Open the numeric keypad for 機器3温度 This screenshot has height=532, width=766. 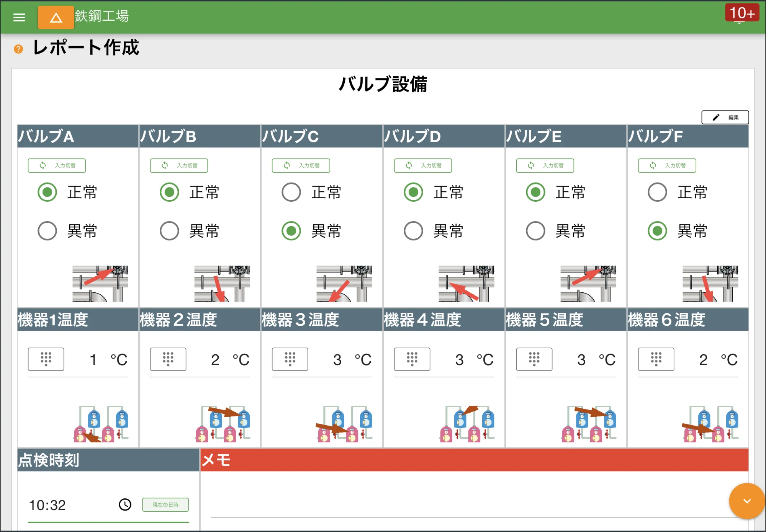(x=290, y=359)
